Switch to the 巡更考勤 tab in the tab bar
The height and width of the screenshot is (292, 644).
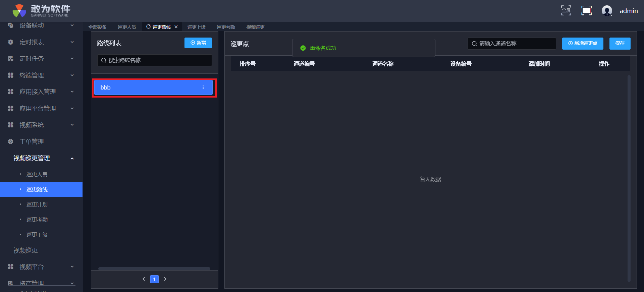[226, 27]
